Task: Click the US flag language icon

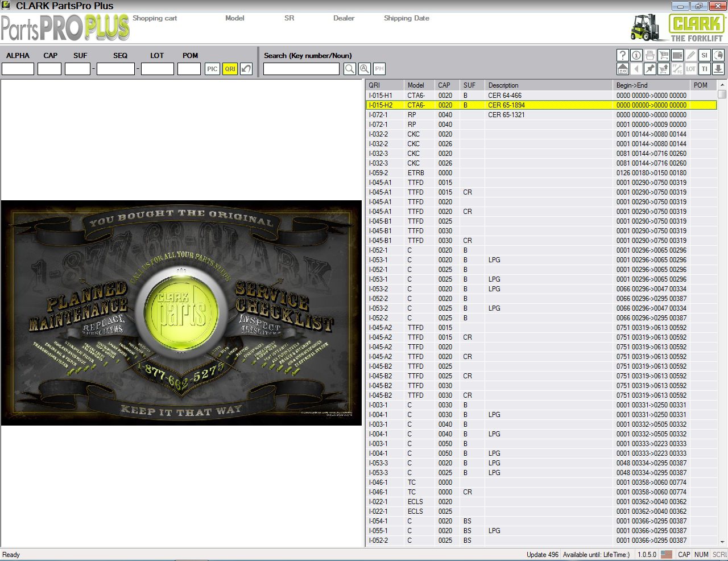Action: click(x=667, y=554)
